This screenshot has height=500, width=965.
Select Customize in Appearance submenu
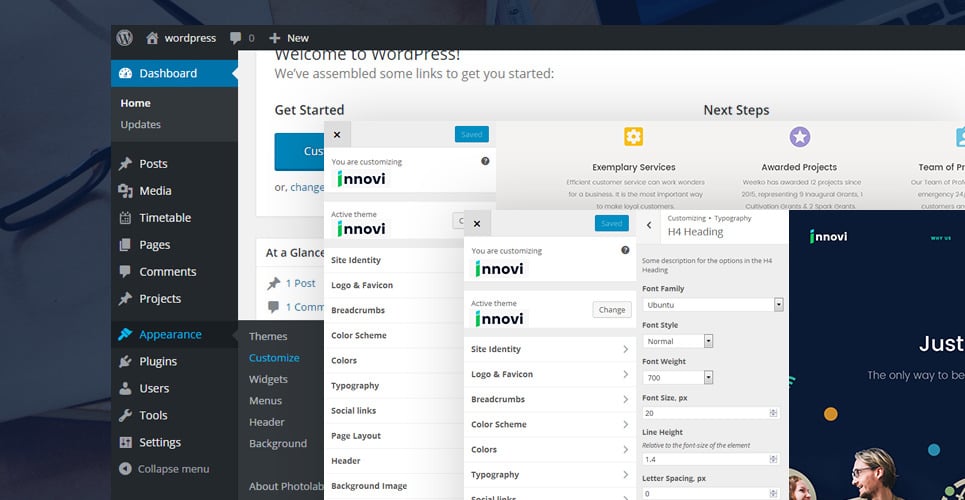point(274,358)
